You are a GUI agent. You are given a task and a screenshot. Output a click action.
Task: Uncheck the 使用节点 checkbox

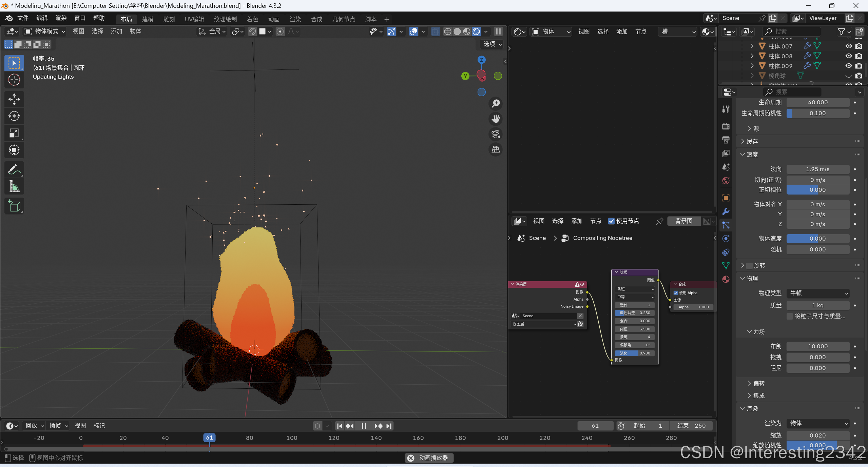[611, 221]
